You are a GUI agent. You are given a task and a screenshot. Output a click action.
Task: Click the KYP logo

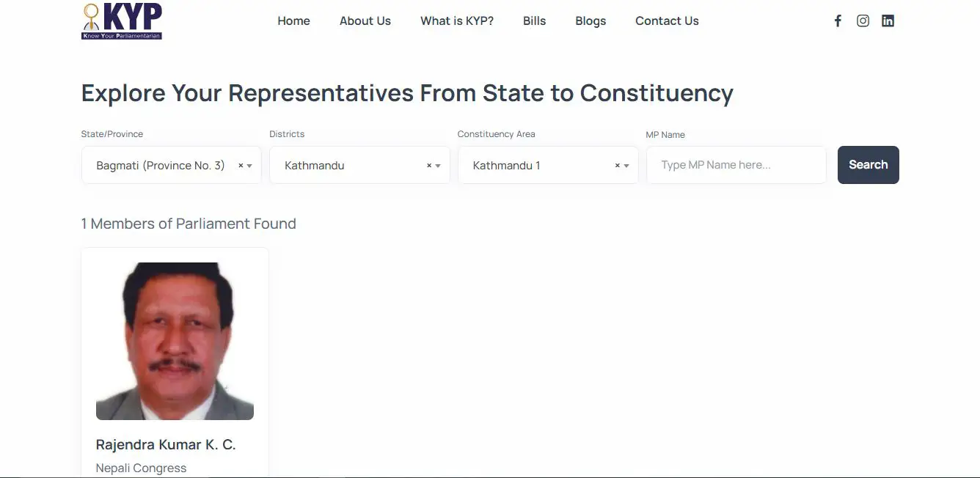(121, 21)
